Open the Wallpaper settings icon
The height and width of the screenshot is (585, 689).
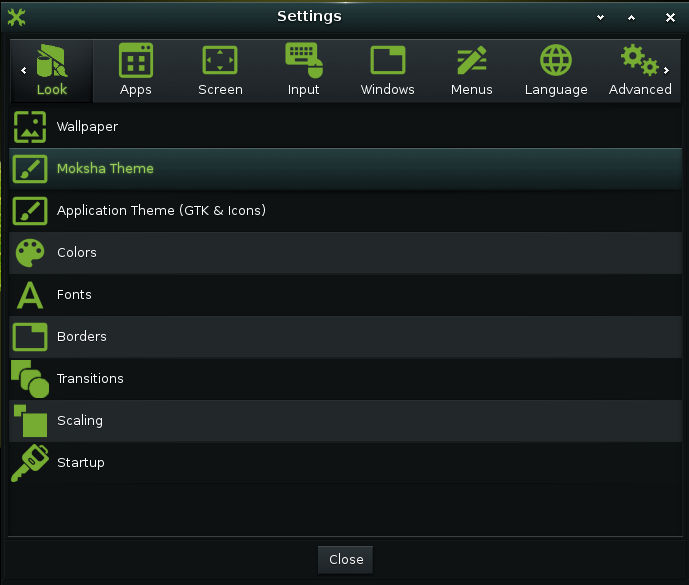(x=30, y=127)
